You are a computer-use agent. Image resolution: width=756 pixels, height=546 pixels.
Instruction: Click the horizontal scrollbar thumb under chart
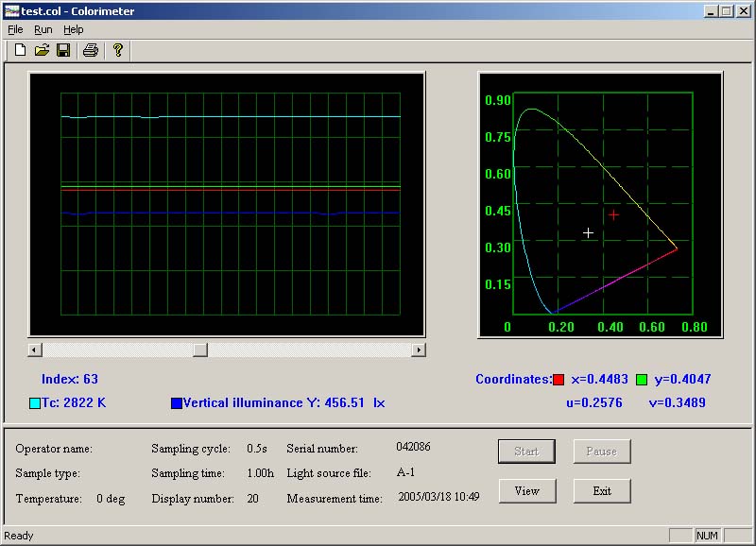200,350
